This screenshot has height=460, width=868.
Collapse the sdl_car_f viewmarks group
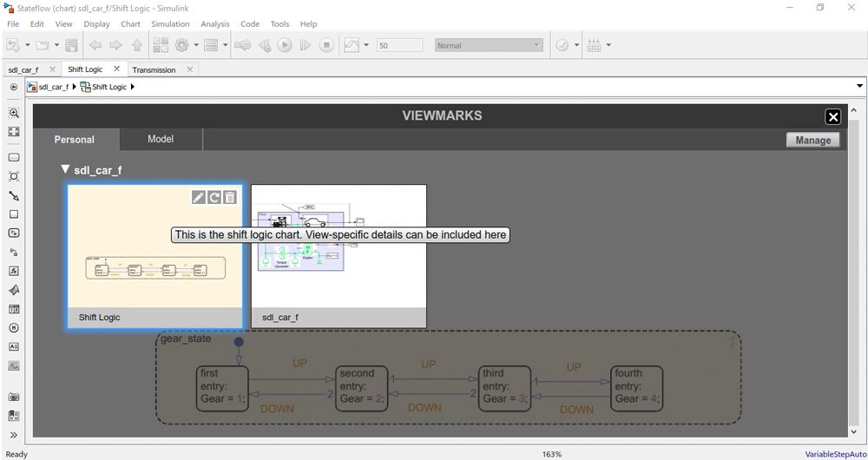tap(65, 170)
